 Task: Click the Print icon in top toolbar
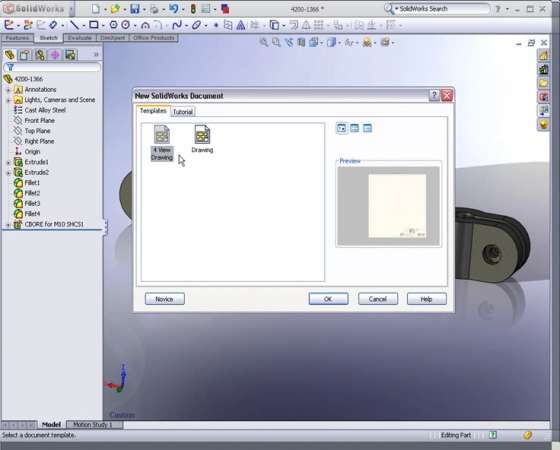pyautogui.click(x=154, y=9)
